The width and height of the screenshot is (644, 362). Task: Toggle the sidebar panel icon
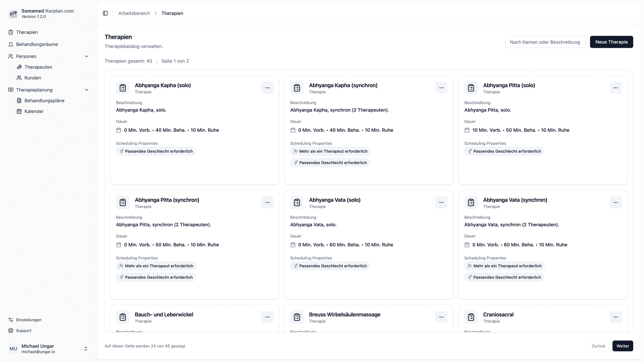pyautogui.click(x=105, y=13)
